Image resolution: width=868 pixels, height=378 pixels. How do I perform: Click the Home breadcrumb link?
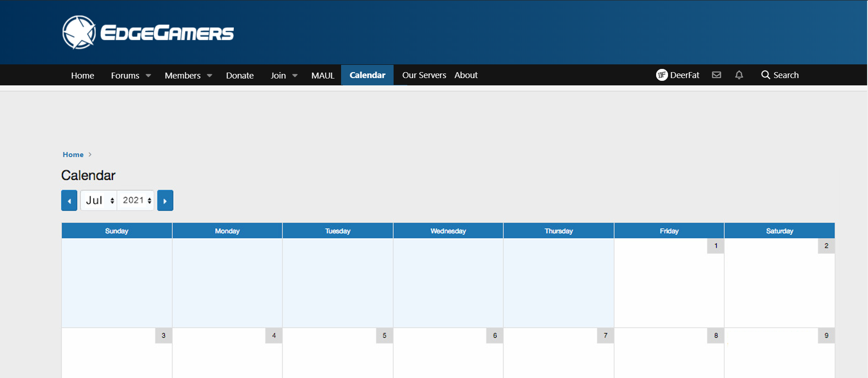point(73,154)
